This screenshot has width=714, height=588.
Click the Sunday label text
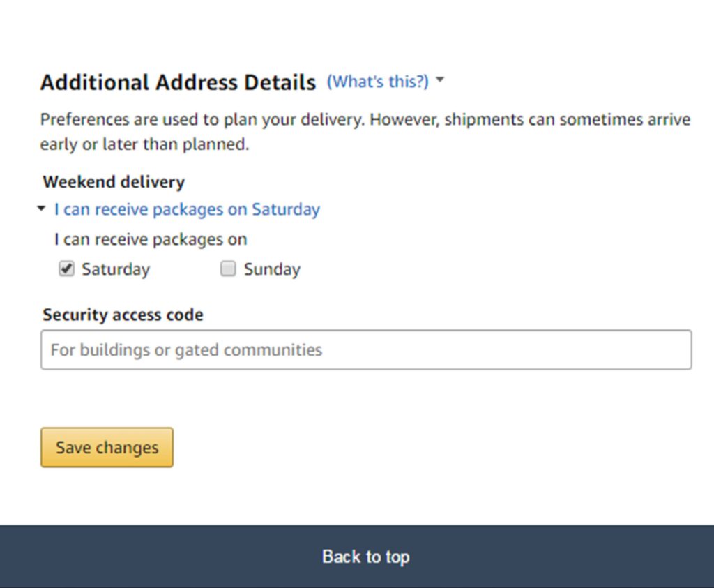pos(271,269)
